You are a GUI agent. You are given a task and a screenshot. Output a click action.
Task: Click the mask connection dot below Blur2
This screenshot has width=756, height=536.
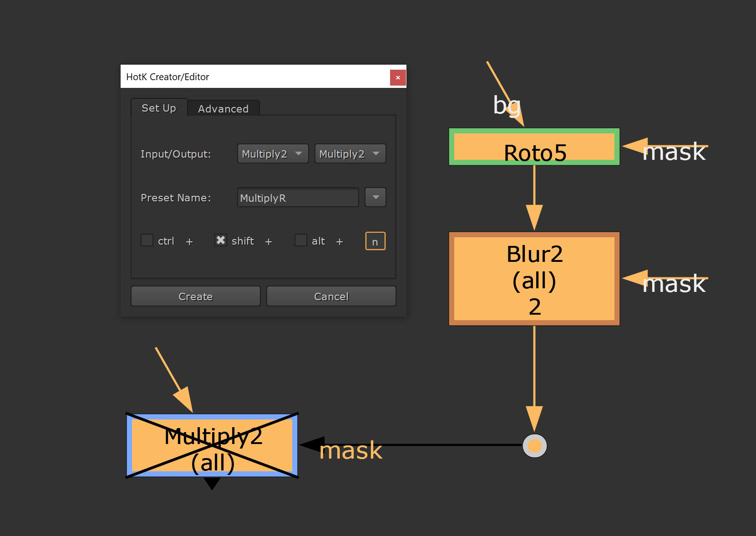(534, 445)
